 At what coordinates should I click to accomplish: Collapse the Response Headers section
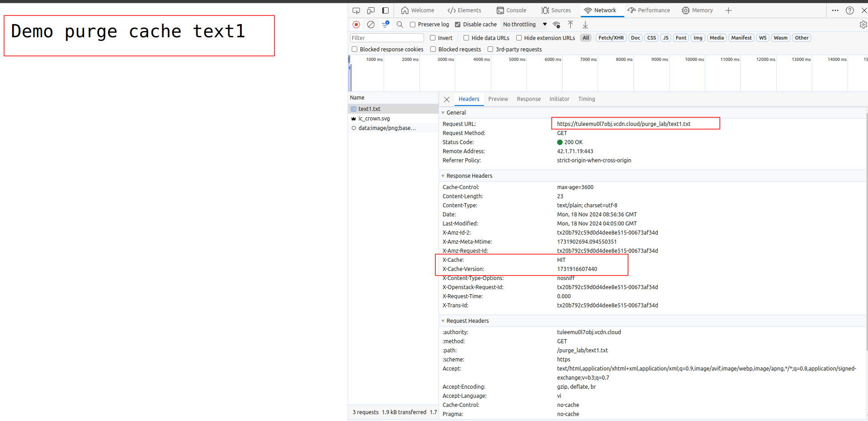click(443, 176)
